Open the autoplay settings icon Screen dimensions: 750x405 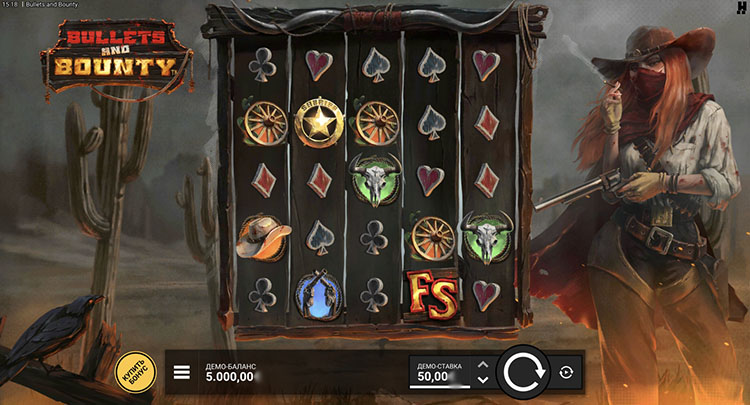pos(566,372)
